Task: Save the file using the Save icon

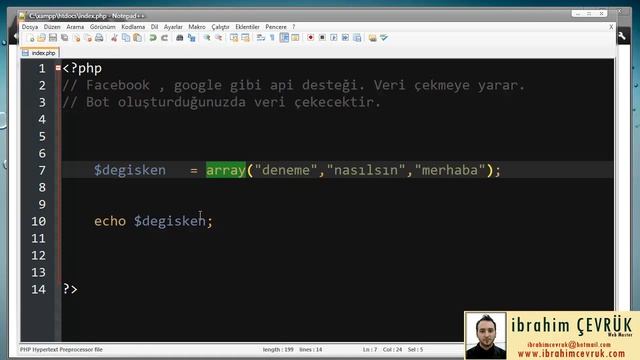Action: [x=53, y=38]
